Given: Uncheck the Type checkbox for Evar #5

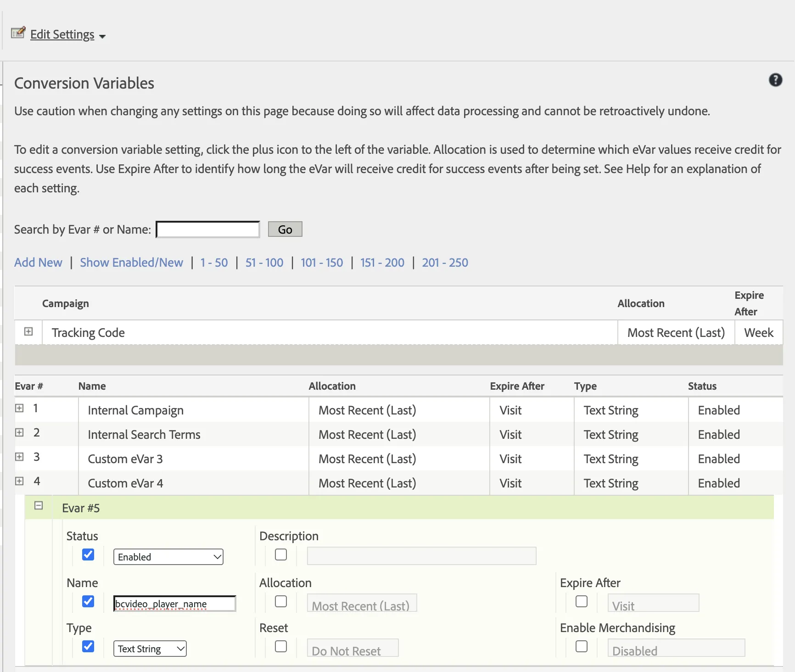Looking at the screenshot, I should click(88, 646).
